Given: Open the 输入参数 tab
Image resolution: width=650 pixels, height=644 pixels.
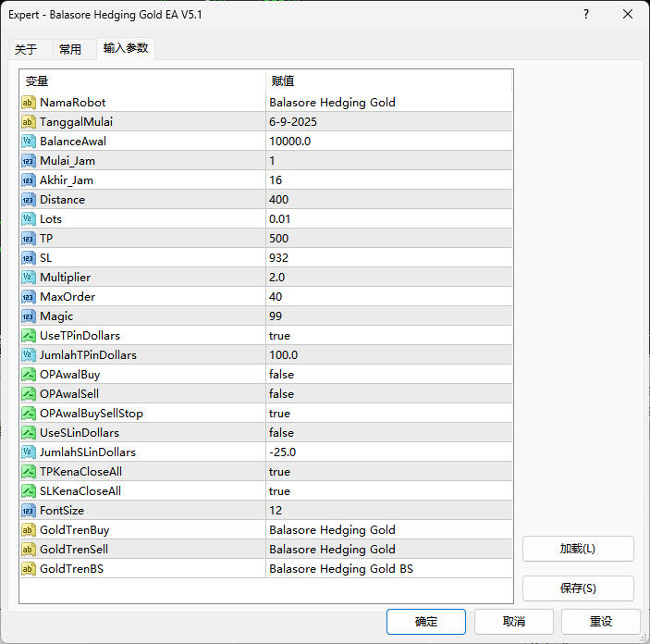Looking at the screenshot, I should coord(126,48).
